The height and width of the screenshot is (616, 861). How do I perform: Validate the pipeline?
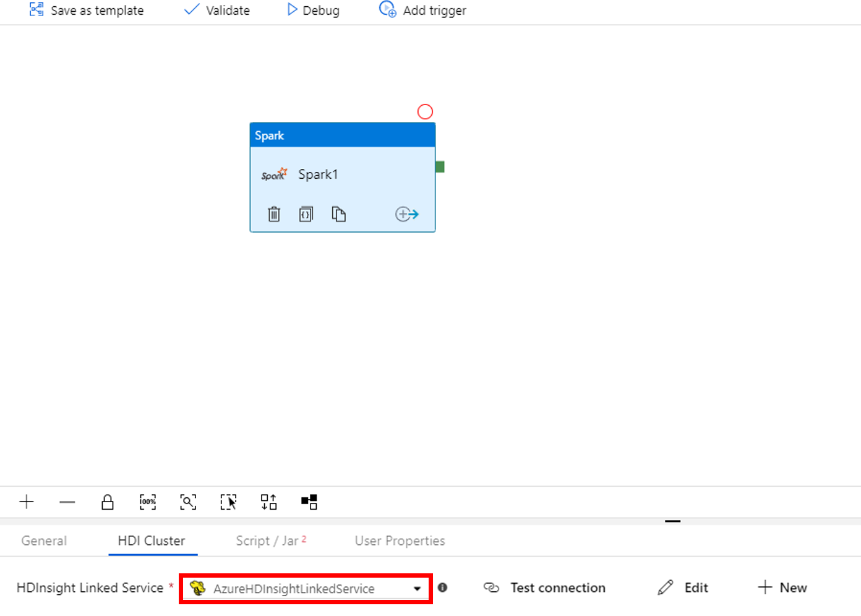[x=216, y=10]
